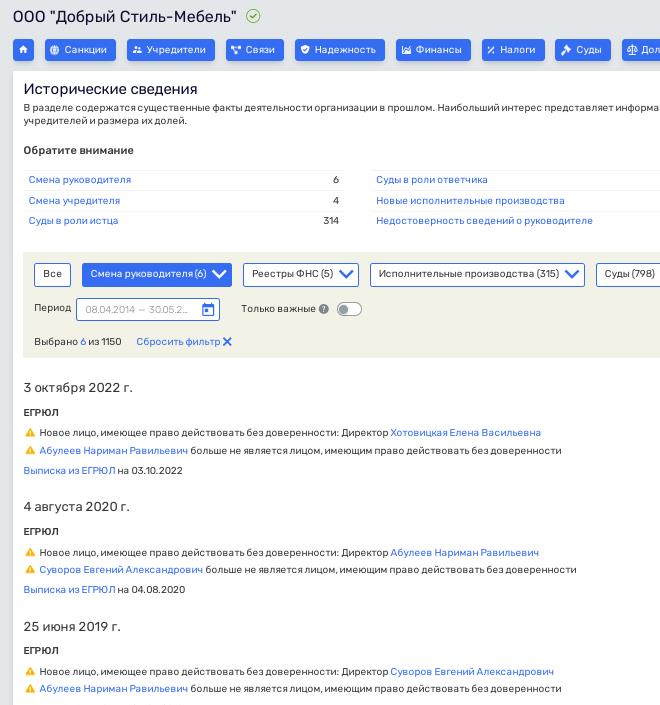The width and height of the screenshot is (660, 705).
Task: Click the Сбросить фильтр link
Action: click(178, 342)
